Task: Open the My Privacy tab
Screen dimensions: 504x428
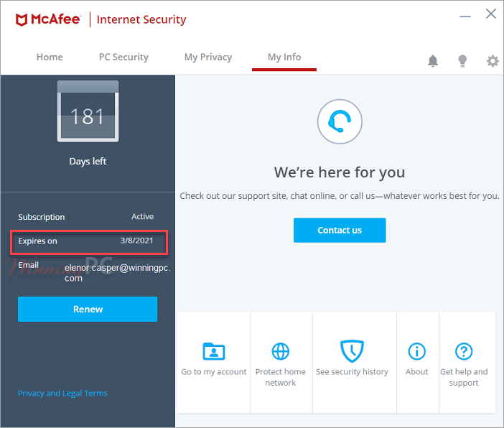Action: click(x=208, y=57)
